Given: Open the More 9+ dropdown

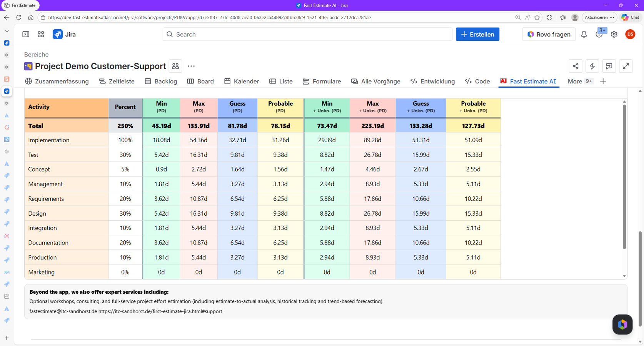Looking at the screenshot, I should point(579,82).
